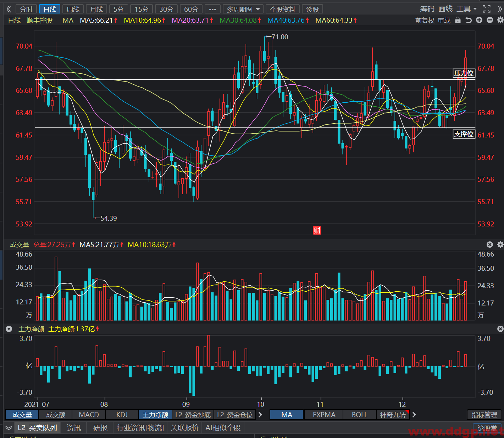Viewport: 504px width, 438px height.
Task: Open volume panel settings gear
Action: [500, 245]
